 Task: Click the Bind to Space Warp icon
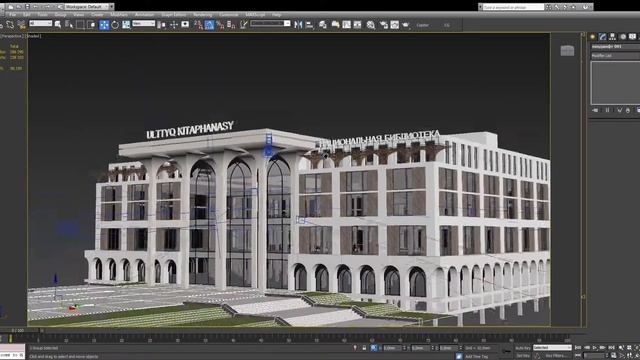coord(21,25)
